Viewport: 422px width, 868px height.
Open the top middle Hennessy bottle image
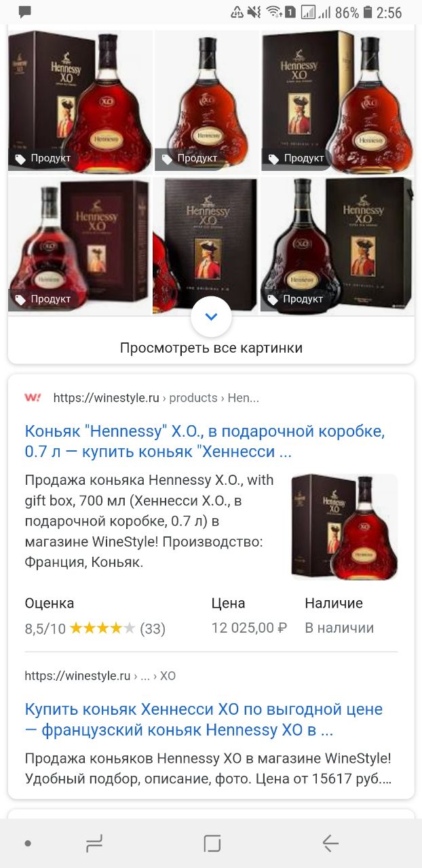(x=206, y=102)
